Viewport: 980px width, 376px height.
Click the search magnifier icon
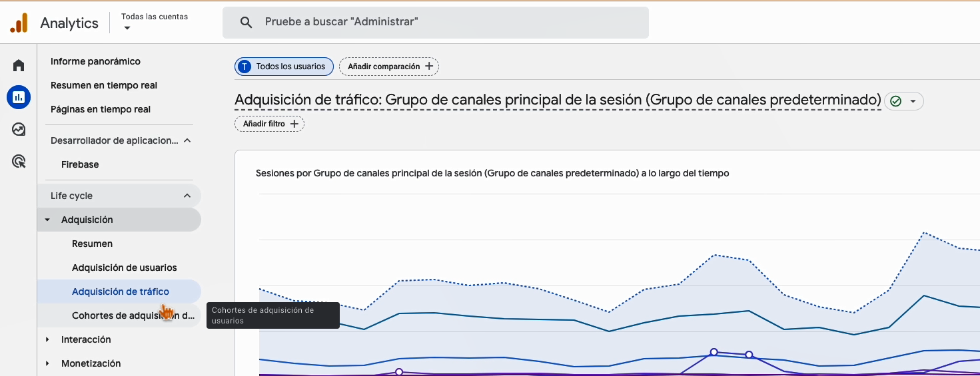pos(246,23)
